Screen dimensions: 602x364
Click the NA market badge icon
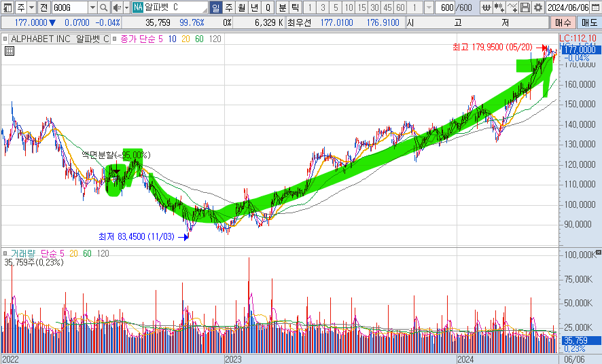(x=138, y=7)
